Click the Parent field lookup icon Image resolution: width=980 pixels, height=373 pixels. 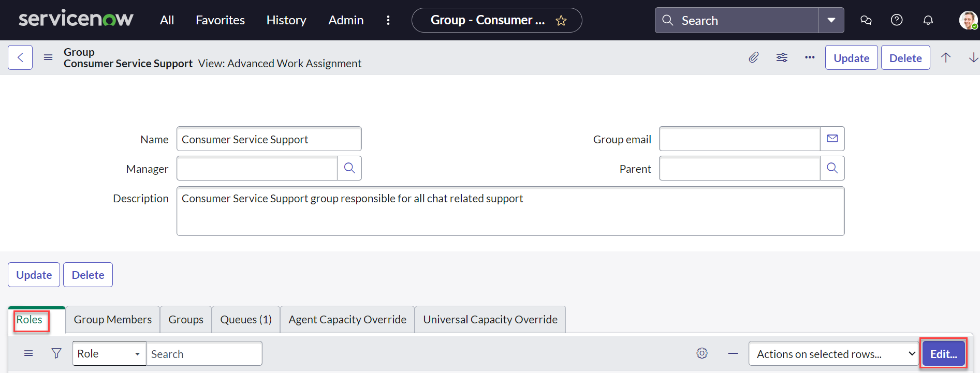click(832, 168)
